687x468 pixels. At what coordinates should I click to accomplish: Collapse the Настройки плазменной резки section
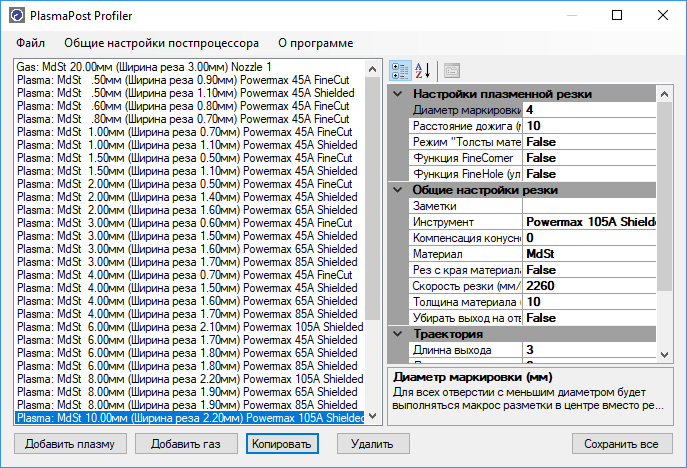[398, 94]
